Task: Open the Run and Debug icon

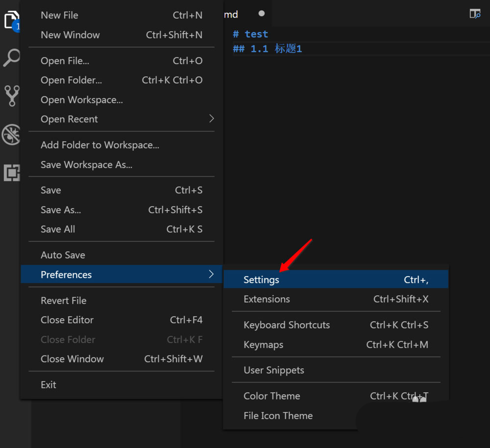Action: click(x=11, y=134)
